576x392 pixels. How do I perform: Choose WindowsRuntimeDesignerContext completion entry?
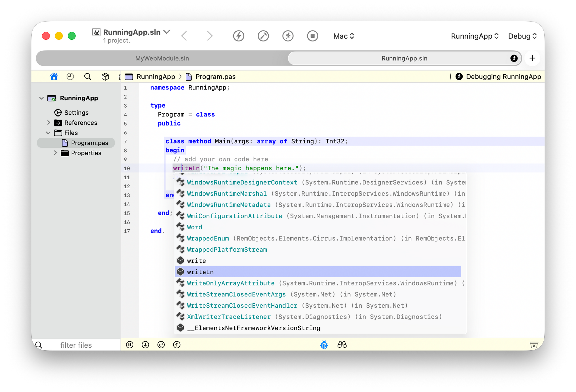[318, 182]
